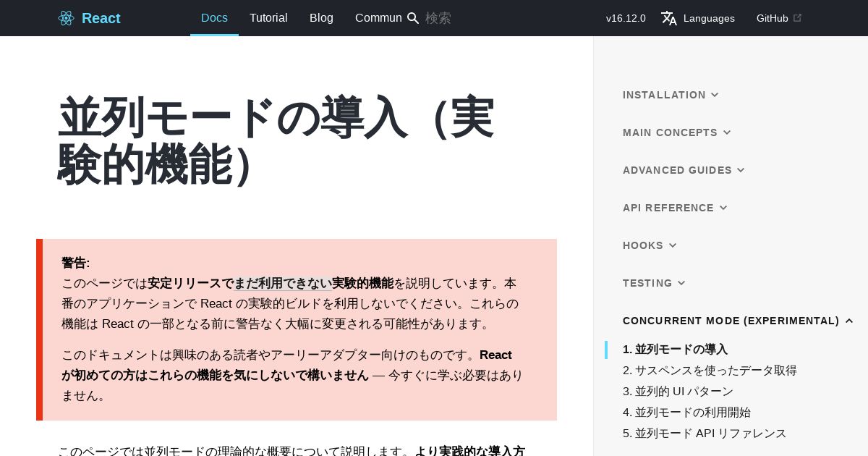The image size is (868, 456).
Task: Expand the Testing section
Action: 654,283
